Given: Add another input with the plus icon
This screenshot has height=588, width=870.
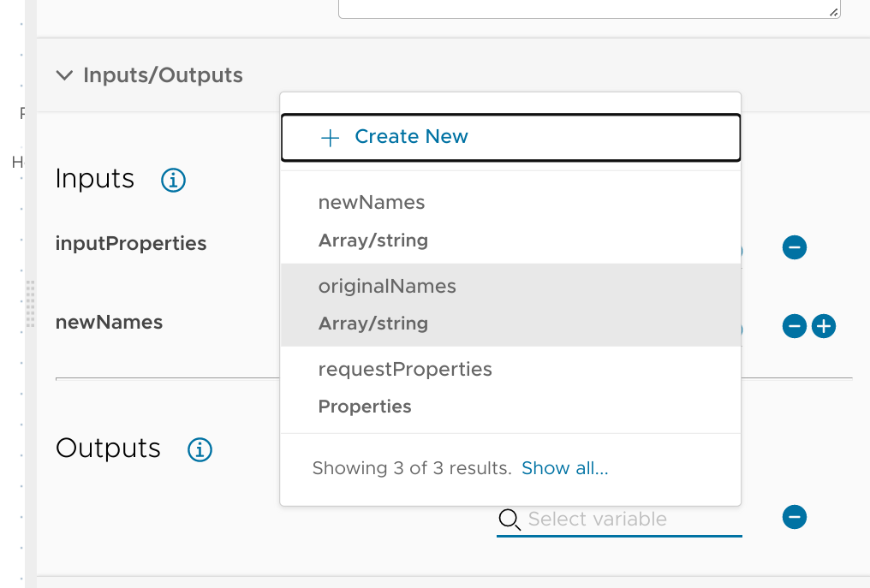Looking at the screenshot, I should click(x=824, y=326).
